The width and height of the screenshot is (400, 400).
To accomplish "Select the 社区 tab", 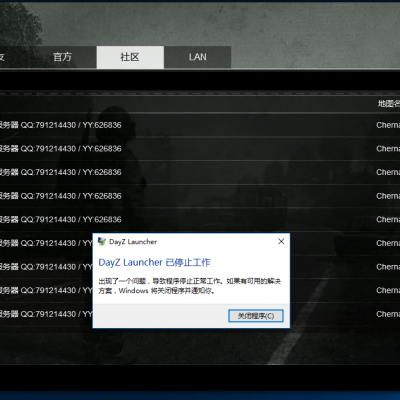I will click(x=130, y=57).
